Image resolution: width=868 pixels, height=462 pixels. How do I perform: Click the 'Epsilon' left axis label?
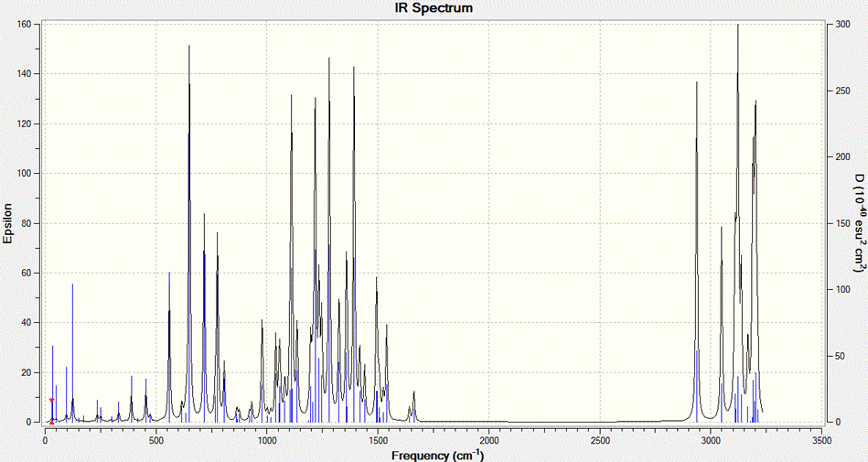[x=7, y=224]
